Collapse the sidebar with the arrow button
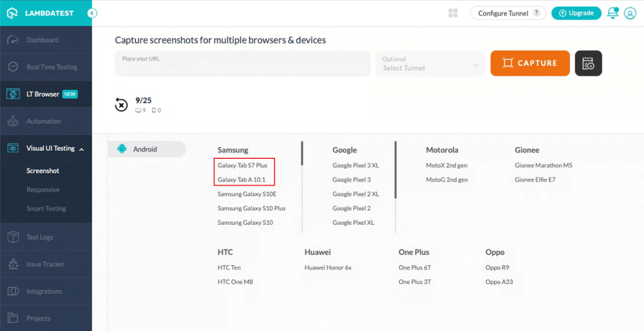Screen dimensions: 644x331 point(92,13)
